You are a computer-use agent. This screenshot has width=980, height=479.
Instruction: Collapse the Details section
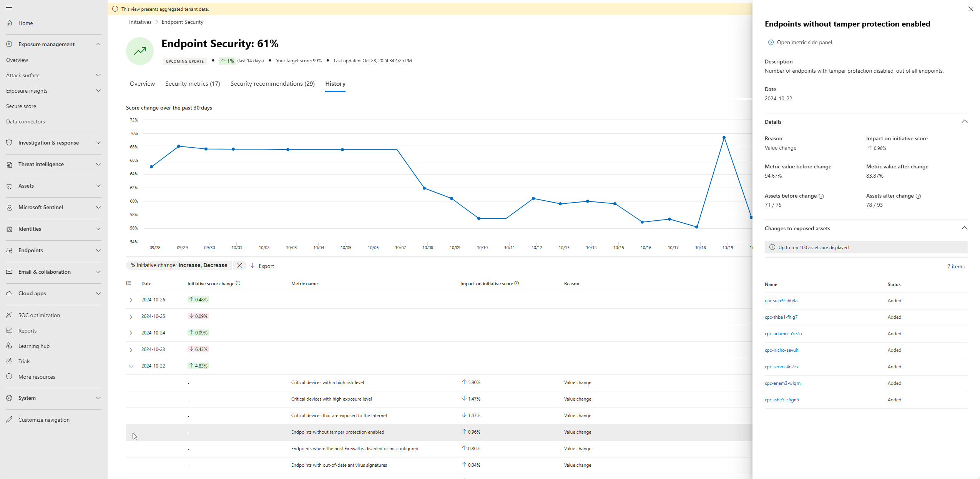coord(964,122)
